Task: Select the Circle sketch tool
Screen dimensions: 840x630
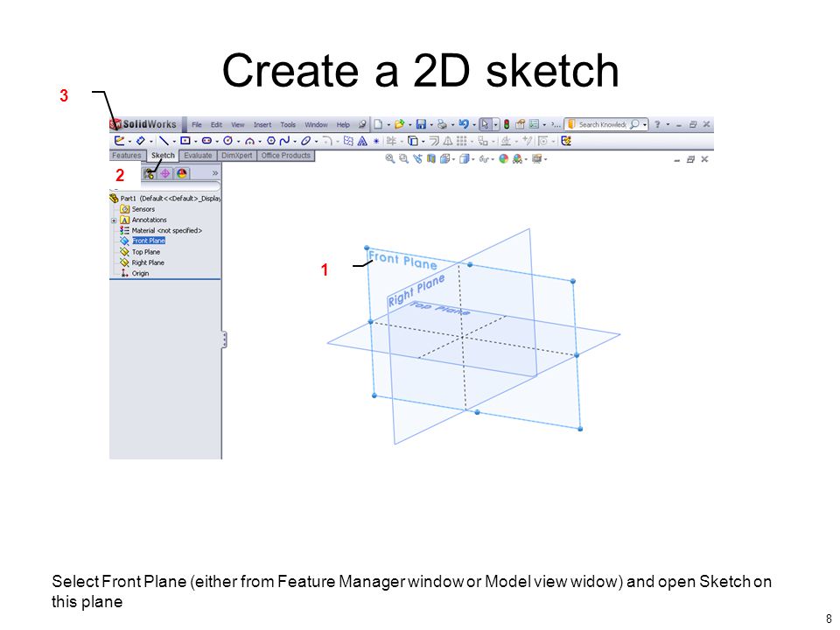Action: click(227, 141)
